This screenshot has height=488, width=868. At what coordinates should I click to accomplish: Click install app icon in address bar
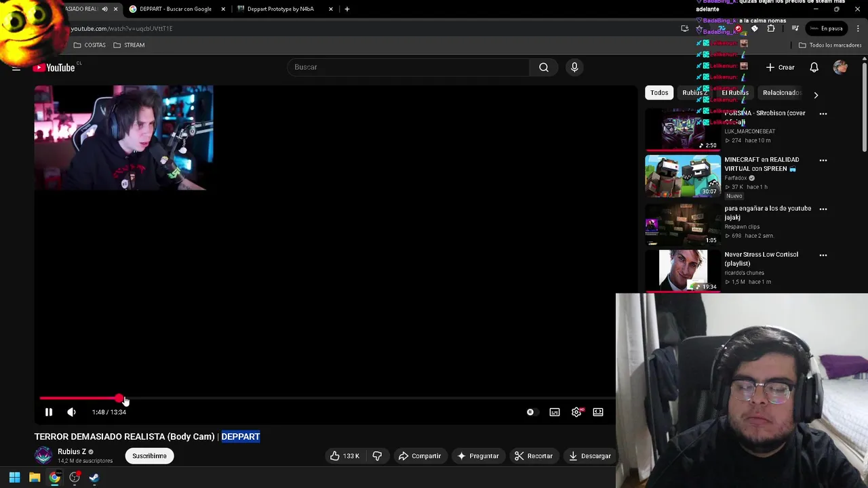685,28
